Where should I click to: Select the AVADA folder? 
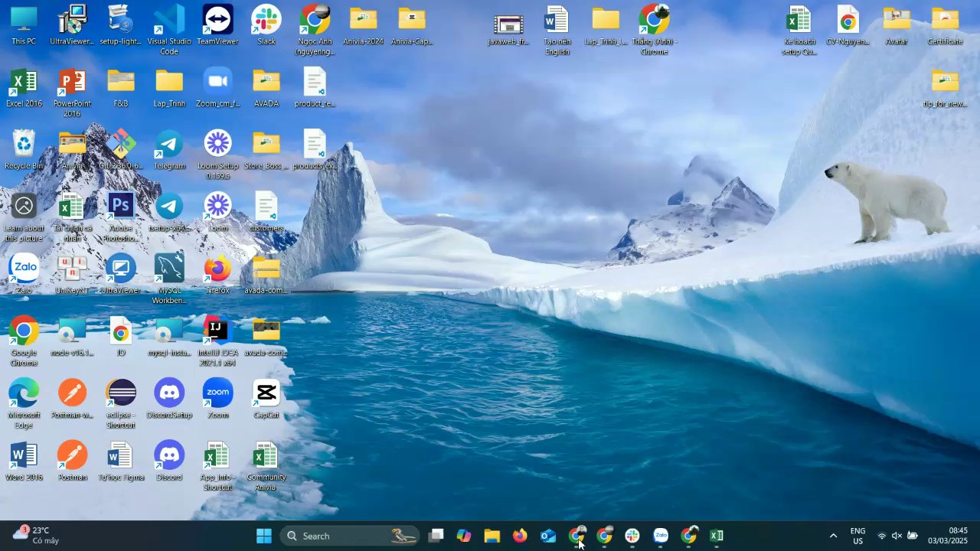pos(266,88)
